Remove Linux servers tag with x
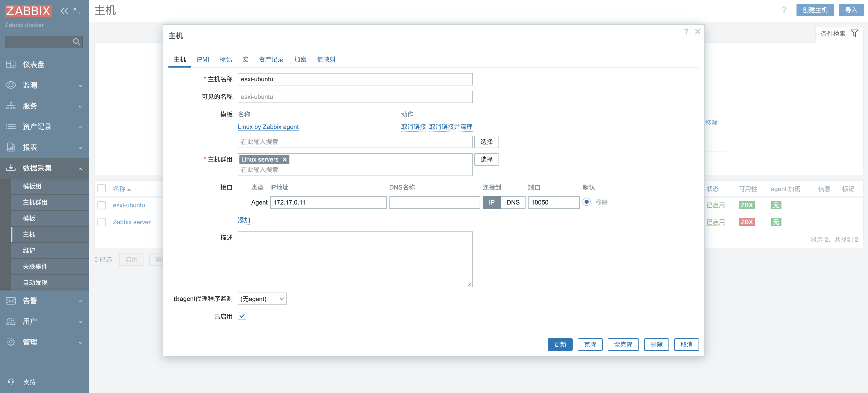 pos(285,160)
